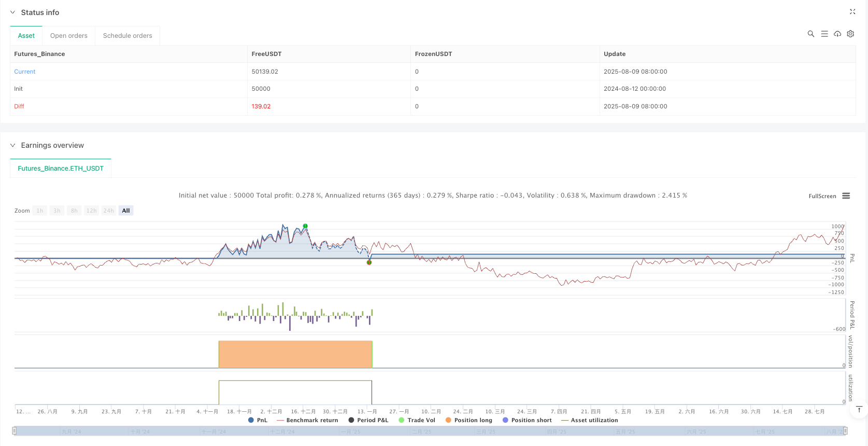Screen dimensions: 868x446
Task: Switch to the Open orders tab
Action: (69, 36)
